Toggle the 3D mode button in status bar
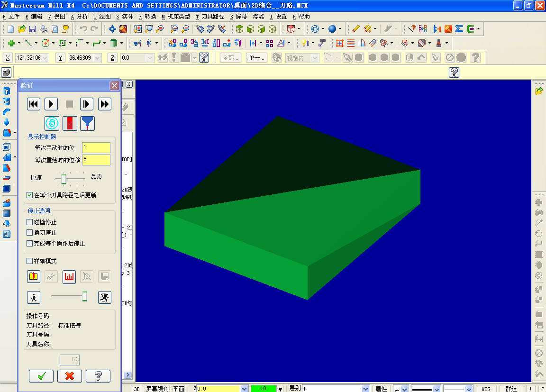This screenshot has width=546, height=392. 136,389
